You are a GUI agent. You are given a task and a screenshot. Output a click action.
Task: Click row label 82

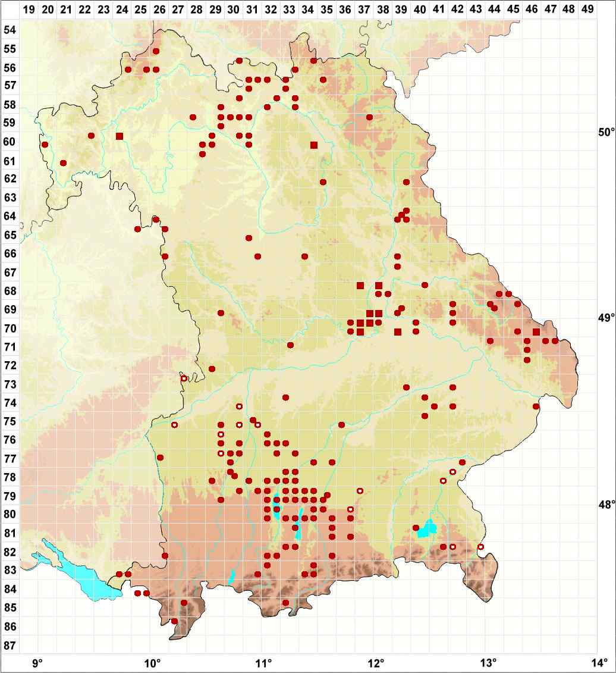tap(10, 552)
